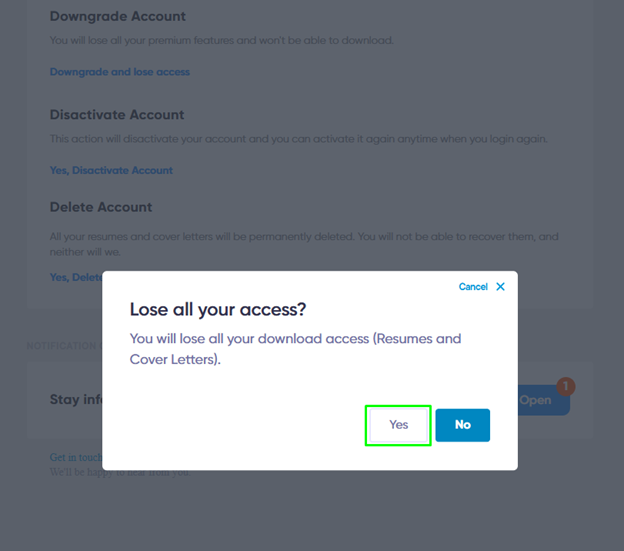This screenshot has width=624, height=551.
Task: Click the X close icon in dialog
Action: click(501, 287)
